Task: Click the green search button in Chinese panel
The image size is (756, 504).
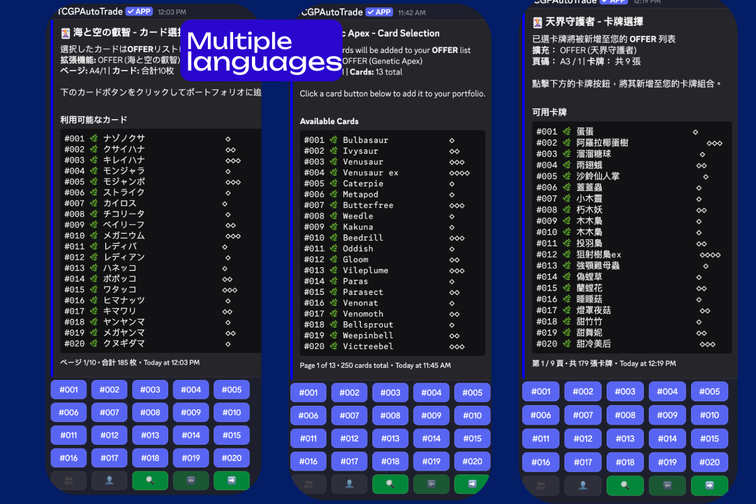Action: pos(625,484)
